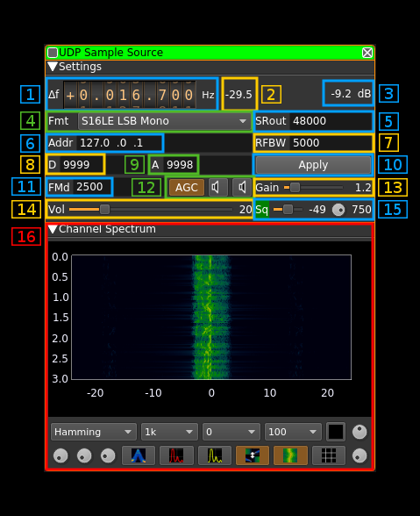420x516 pixels.
Task: Click the Apply button
Action: point(313,165)
